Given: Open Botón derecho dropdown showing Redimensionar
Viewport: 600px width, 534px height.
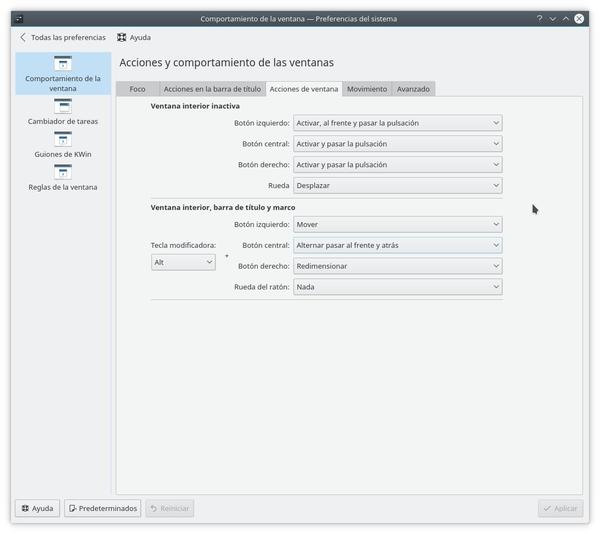Looking at the screenshot, I should [397, 267].
